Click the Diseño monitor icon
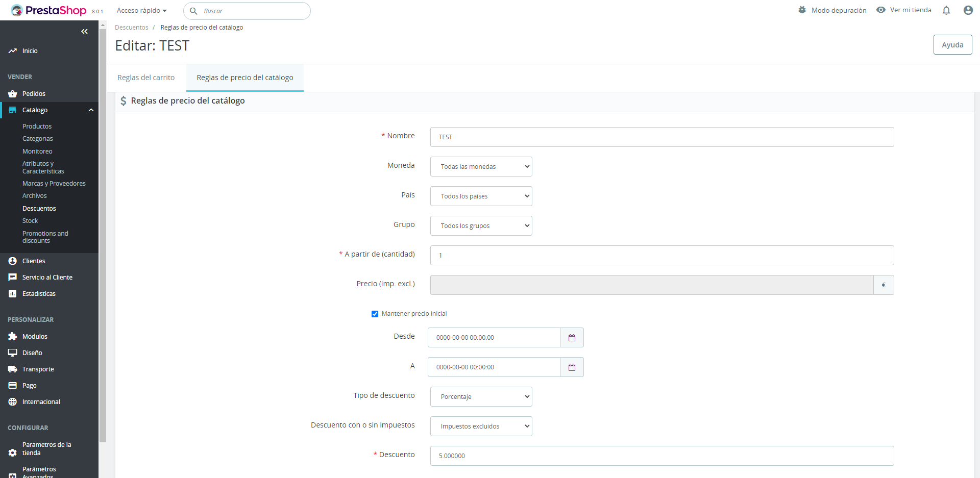Screen dimensions: 980x478 coord(13,353)
